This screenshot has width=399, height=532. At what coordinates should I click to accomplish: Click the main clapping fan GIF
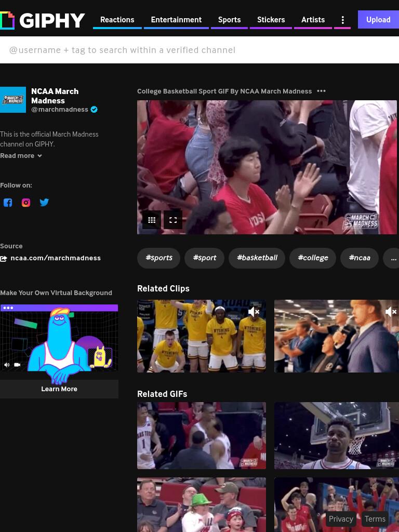point(267,167)
